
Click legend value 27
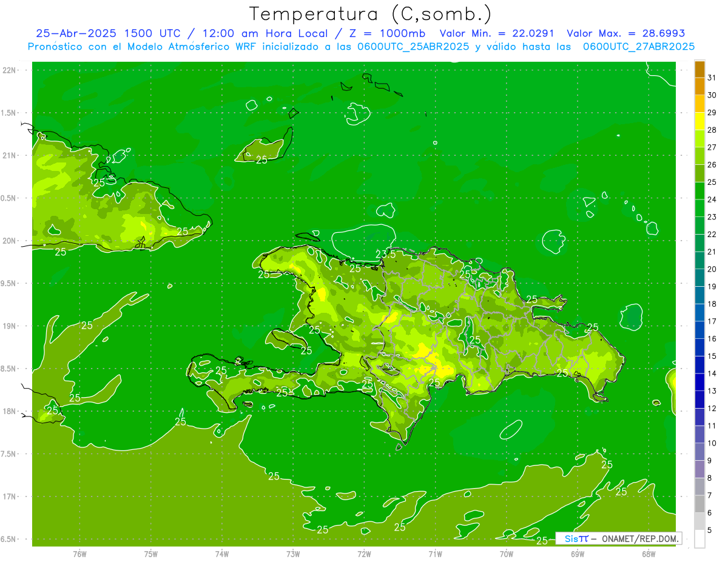(712, 147)
